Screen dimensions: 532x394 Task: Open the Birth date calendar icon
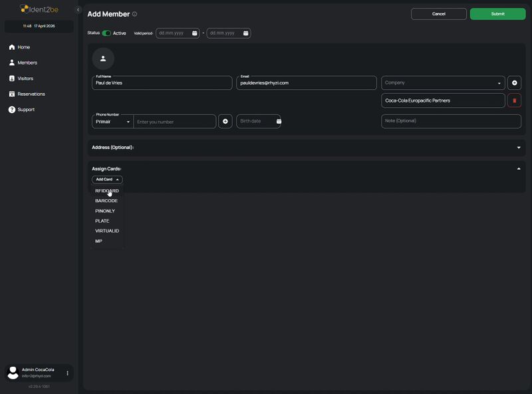(x=278, y=121)
